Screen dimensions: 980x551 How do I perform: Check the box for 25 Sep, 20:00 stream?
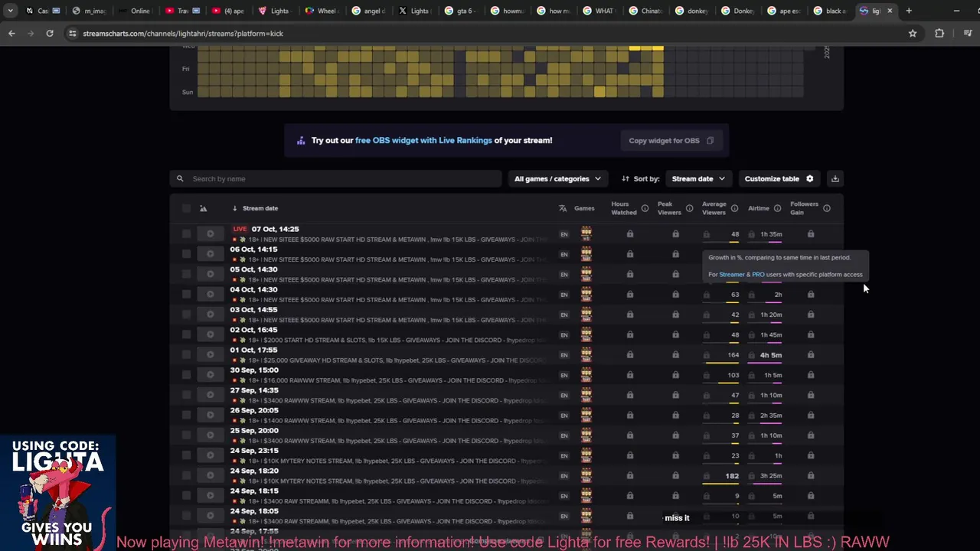[x=186, y=435]
